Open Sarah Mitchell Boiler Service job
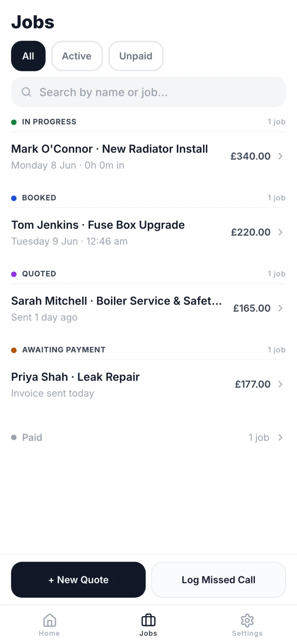Image resolution: width=297 pixels, height=644 pixels. (148, 309)
